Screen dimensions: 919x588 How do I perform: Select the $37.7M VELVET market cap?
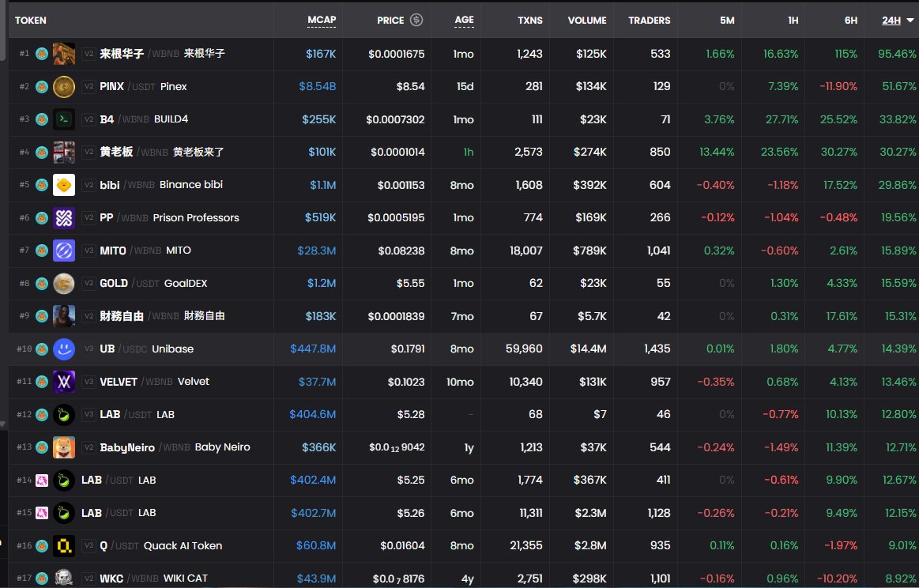317,383
